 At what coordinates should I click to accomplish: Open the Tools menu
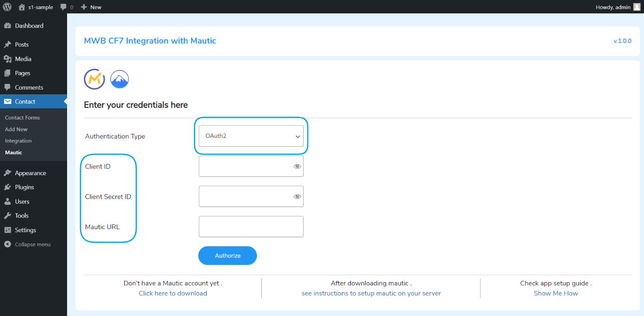(34, 215)
